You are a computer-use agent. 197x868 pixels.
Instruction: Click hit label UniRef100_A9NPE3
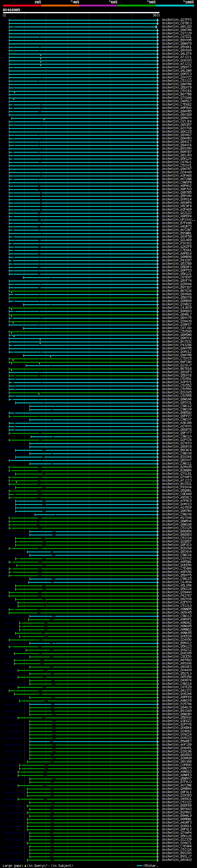coord(177,775)
